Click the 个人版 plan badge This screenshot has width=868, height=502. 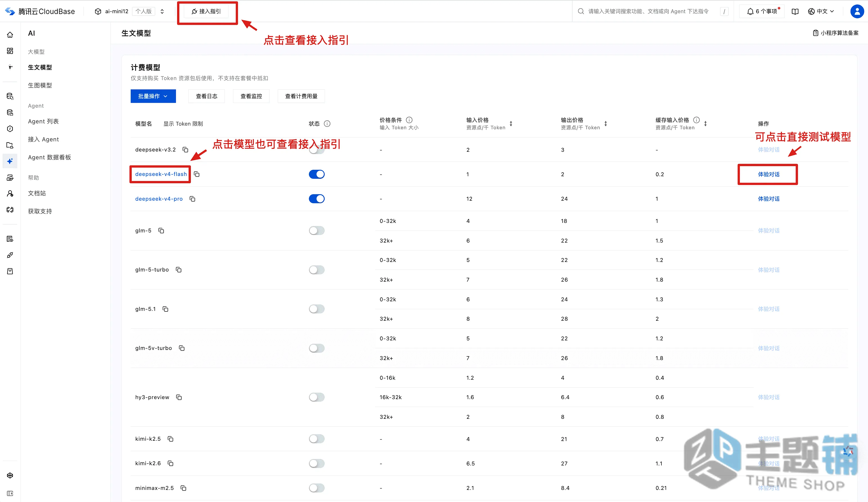click(x=144, y=11)
